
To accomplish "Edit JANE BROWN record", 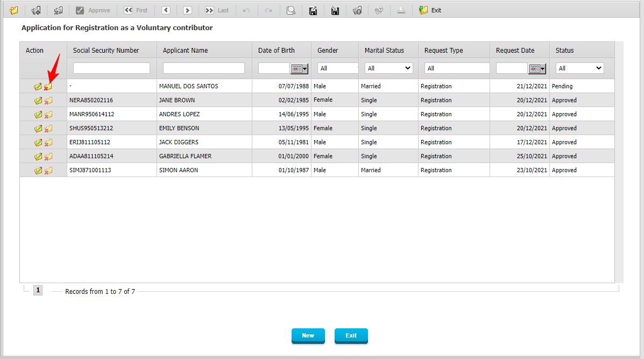I will click(38, 101).
